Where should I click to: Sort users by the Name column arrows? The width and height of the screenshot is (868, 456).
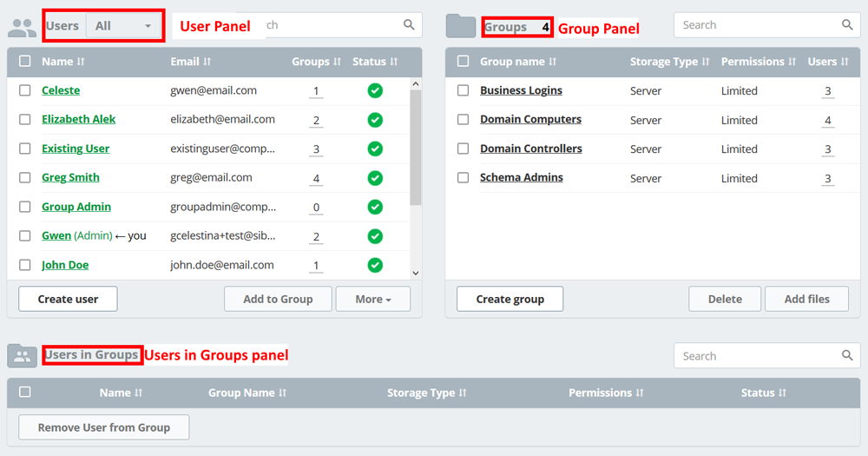(82, 62)
